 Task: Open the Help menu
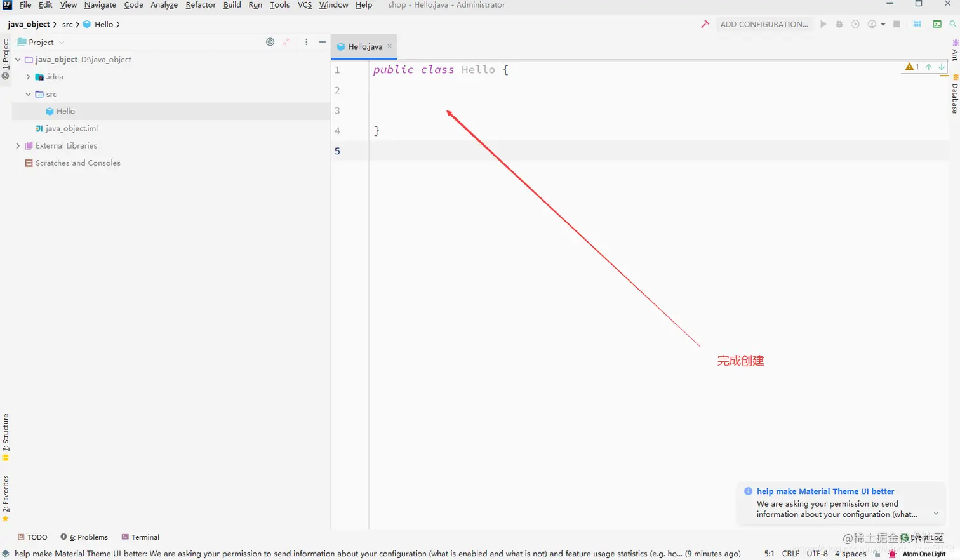[x=364, y=5]
